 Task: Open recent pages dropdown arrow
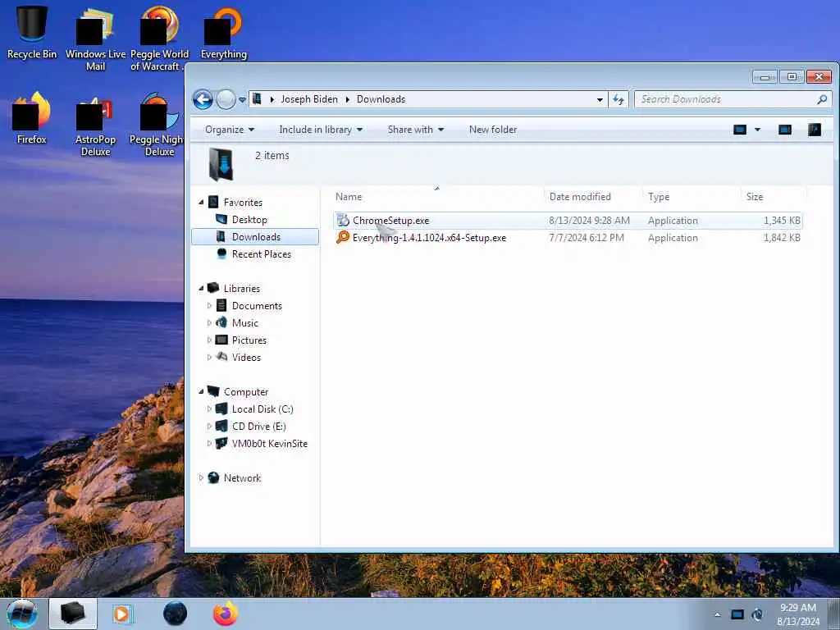coord(242,99)
